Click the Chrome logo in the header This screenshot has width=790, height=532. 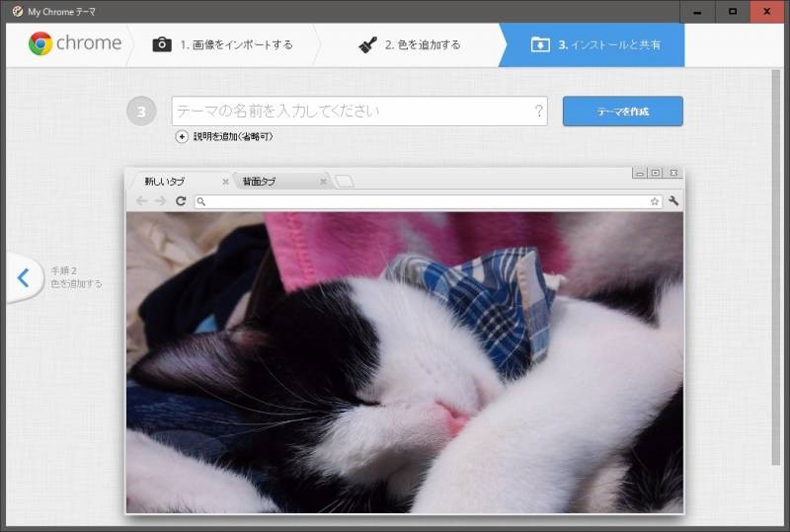[75, 43]
